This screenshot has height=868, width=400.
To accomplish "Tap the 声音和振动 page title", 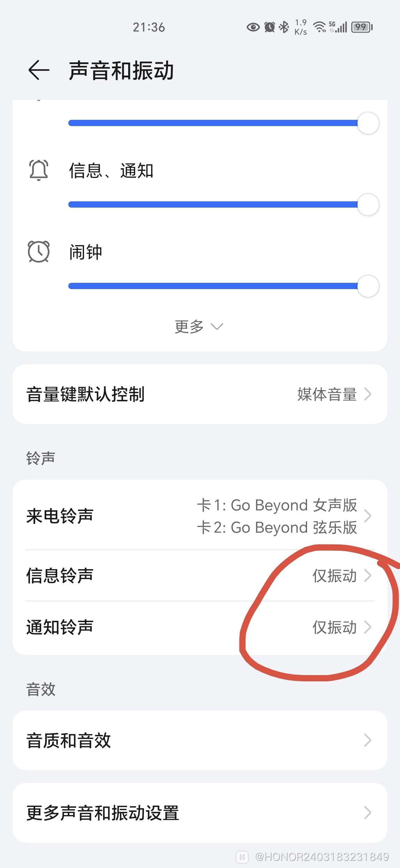I will pos(121,71).
